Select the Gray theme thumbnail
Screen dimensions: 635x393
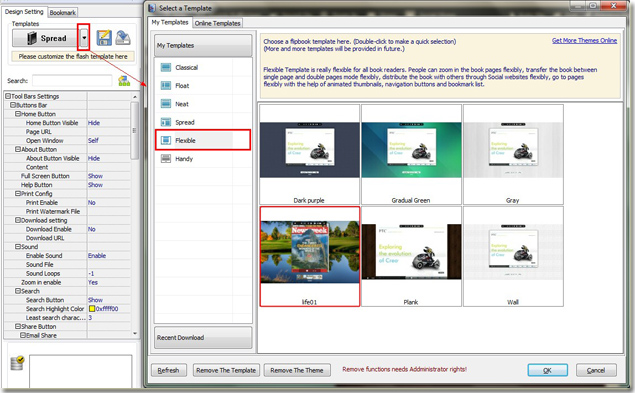[x=513, y=154]
